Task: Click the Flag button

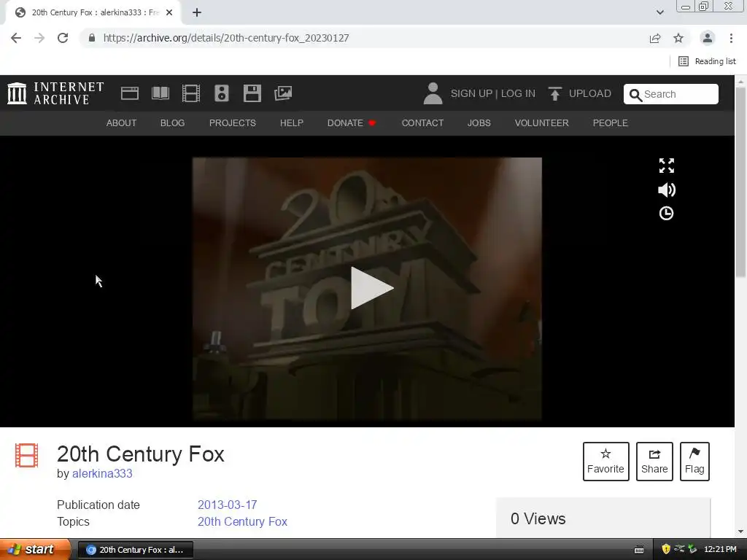Action: point(694,462)
